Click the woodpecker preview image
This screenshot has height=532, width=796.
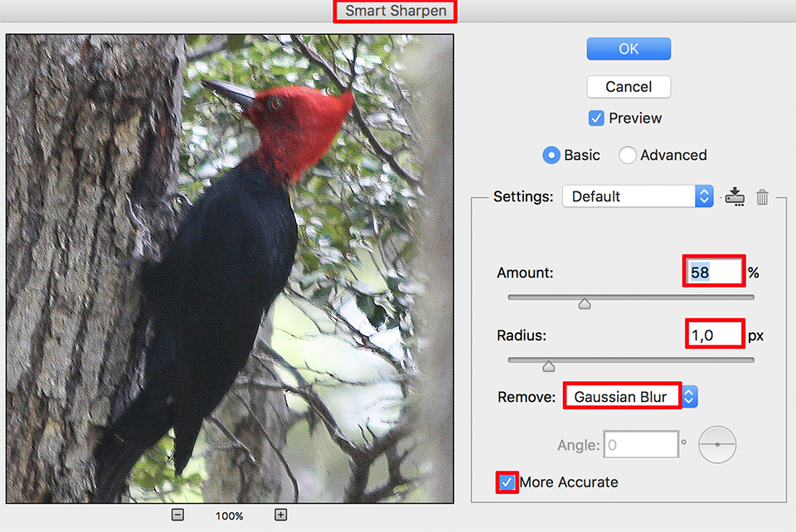point(230,268)
